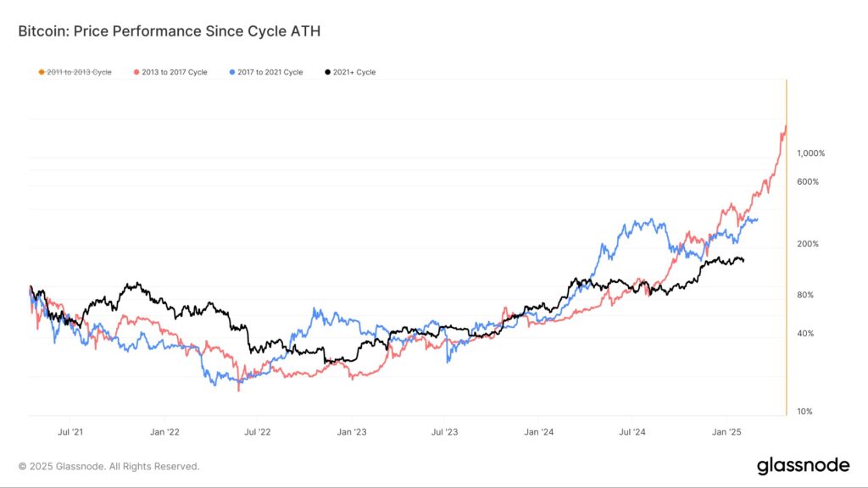
Task: Click the 600% y-axis label
Action: [x=808, y=181]
